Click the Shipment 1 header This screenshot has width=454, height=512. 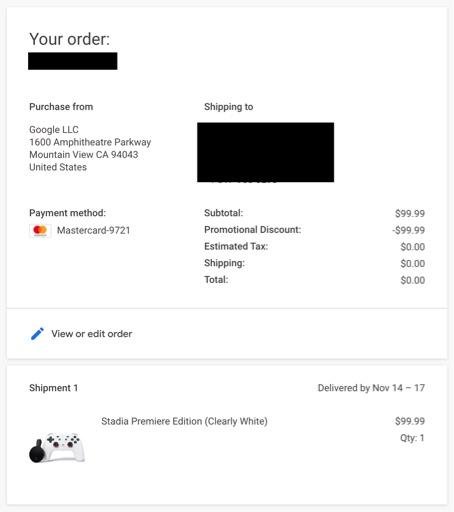53,388
